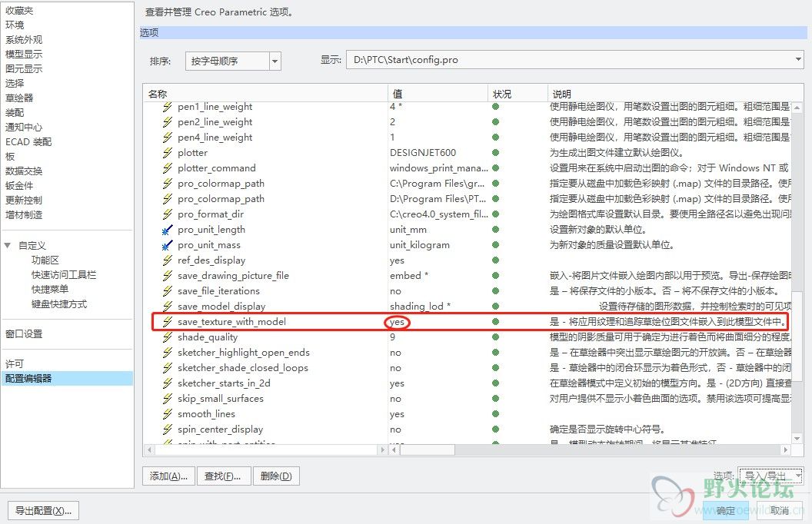Select the unit_kilogram value cell
The image size is (812, 524).
click(x=420, y=245)
